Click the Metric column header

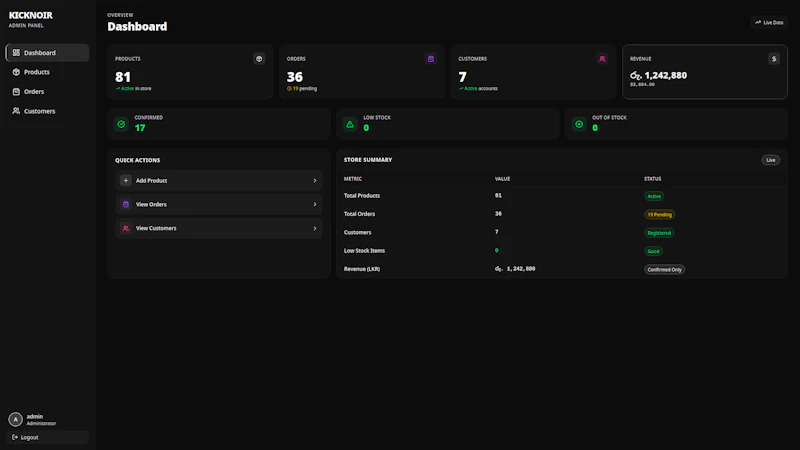[353, 179]
